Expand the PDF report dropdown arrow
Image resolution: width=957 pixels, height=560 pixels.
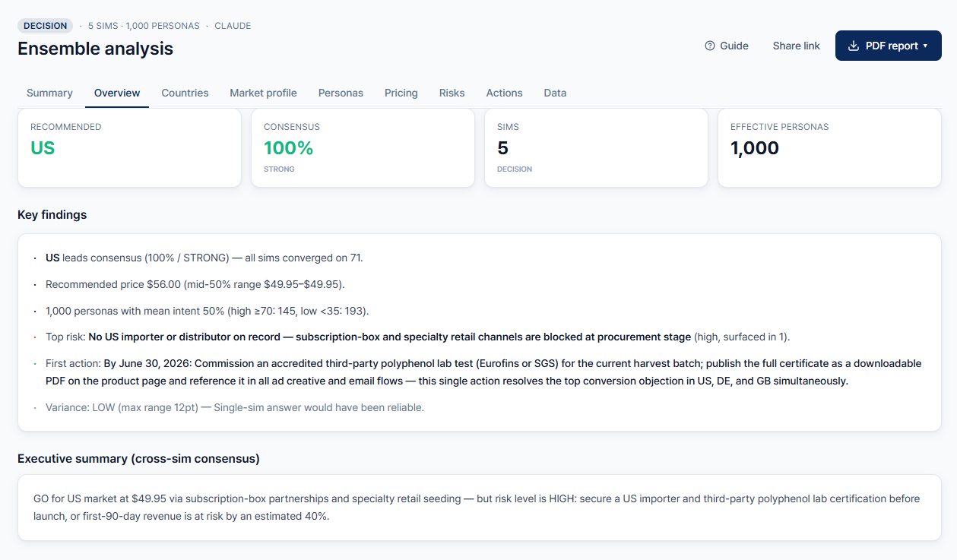click(x=925, y=46)
